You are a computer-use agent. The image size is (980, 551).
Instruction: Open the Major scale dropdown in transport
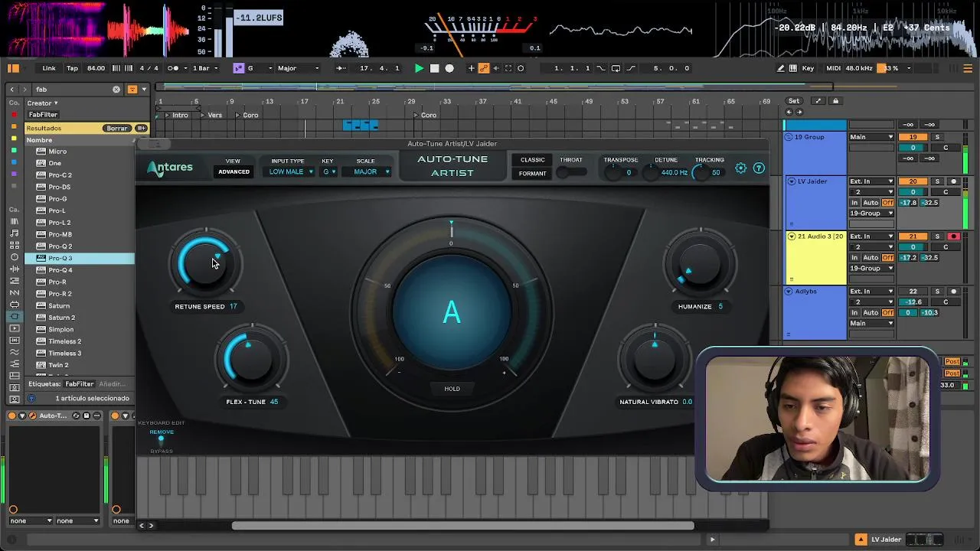[298, 68]
